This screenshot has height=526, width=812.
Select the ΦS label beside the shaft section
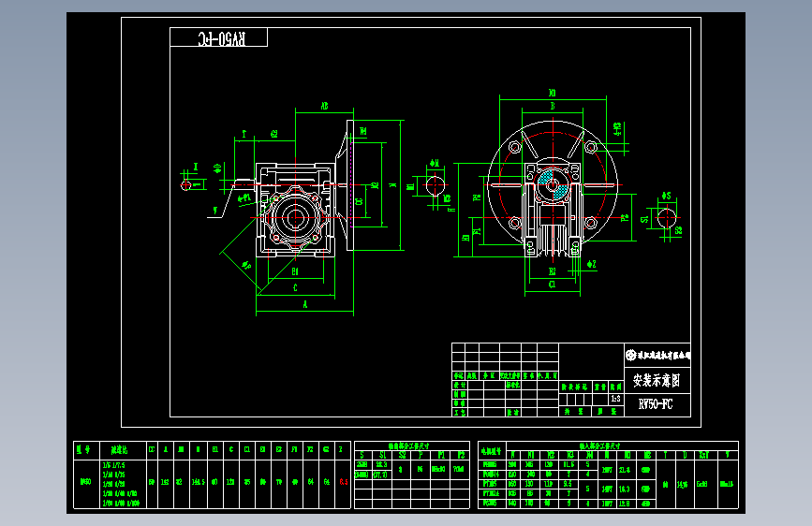coord(666,196)
